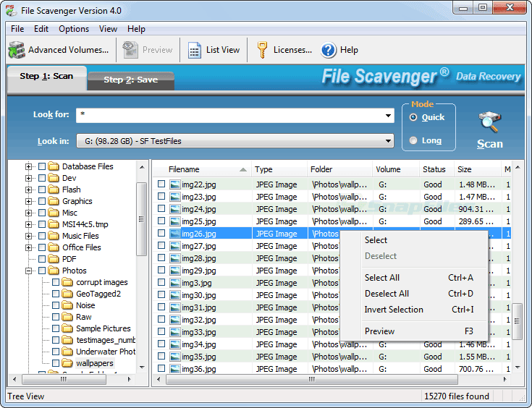This screenshot has width=532, height=408.
Task: Click the Scan magnifier drive icon
Action: pyautogui.click(x=489, y=122)
